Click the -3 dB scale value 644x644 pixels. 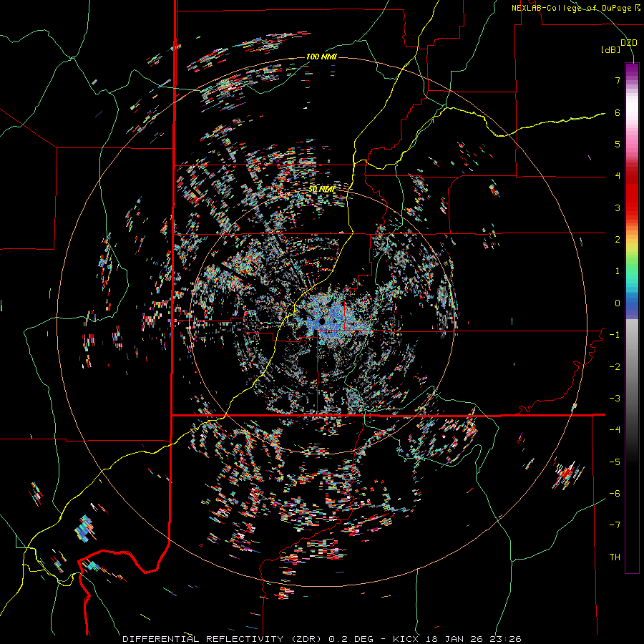(615, 399)
